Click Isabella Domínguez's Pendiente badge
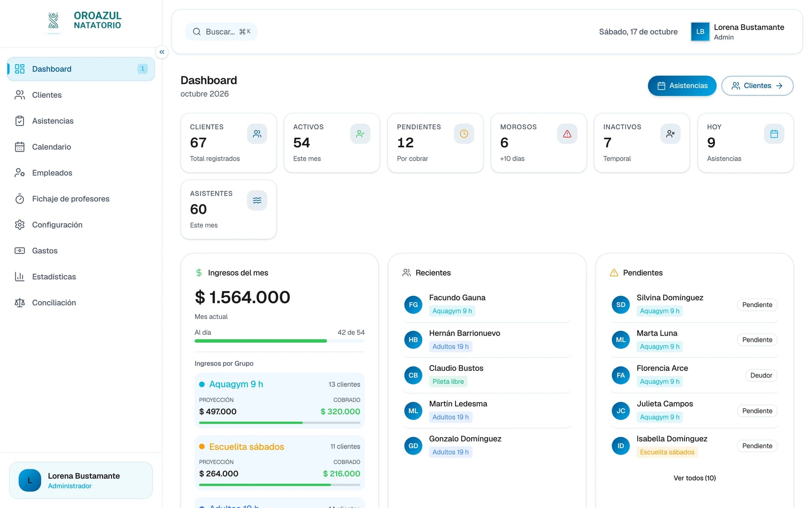The height and width of the screenshot is (508, 812). (757, 446)
